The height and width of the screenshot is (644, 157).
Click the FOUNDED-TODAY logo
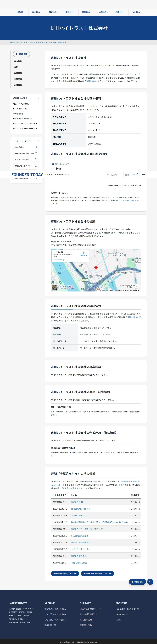point(27,175)
